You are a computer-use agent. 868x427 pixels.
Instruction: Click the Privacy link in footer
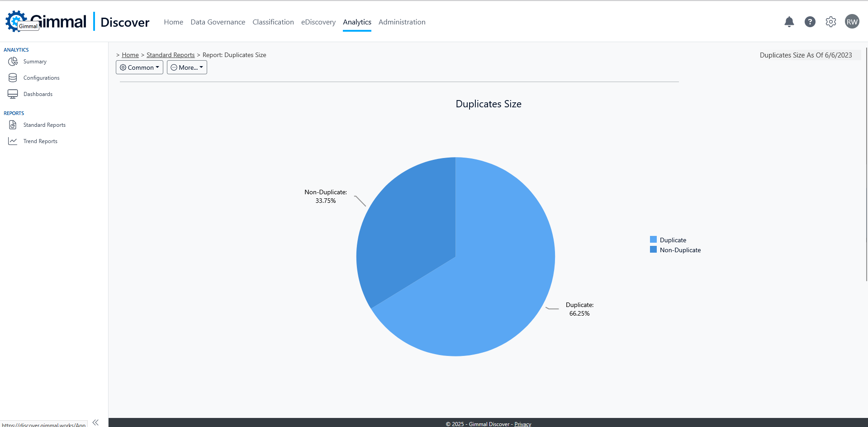[x=522, y=424]
